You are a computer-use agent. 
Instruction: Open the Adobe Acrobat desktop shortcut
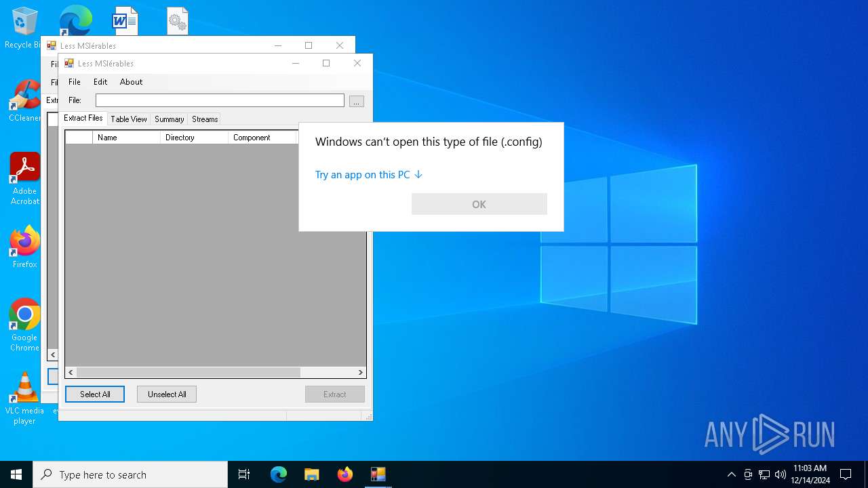(25, 179)
